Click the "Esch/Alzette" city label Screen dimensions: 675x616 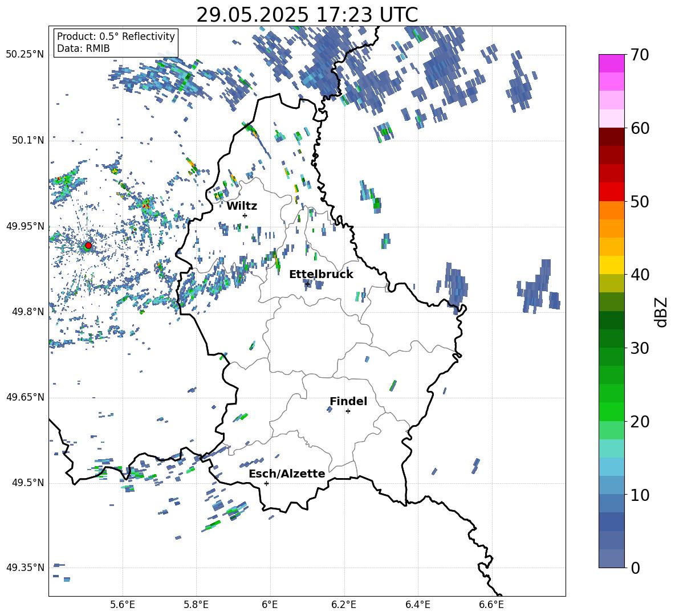[x=287, y=474]
